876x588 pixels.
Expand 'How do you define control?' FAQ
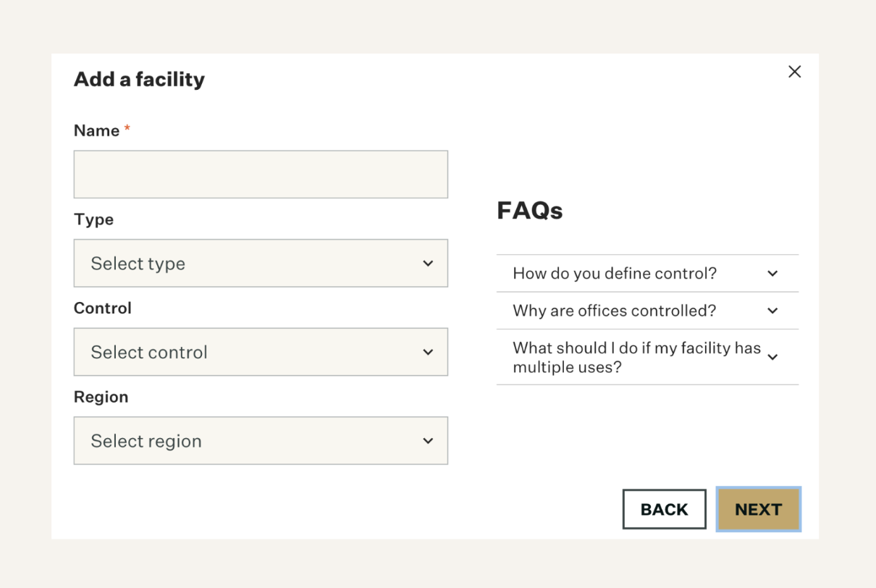pos(647,274)
